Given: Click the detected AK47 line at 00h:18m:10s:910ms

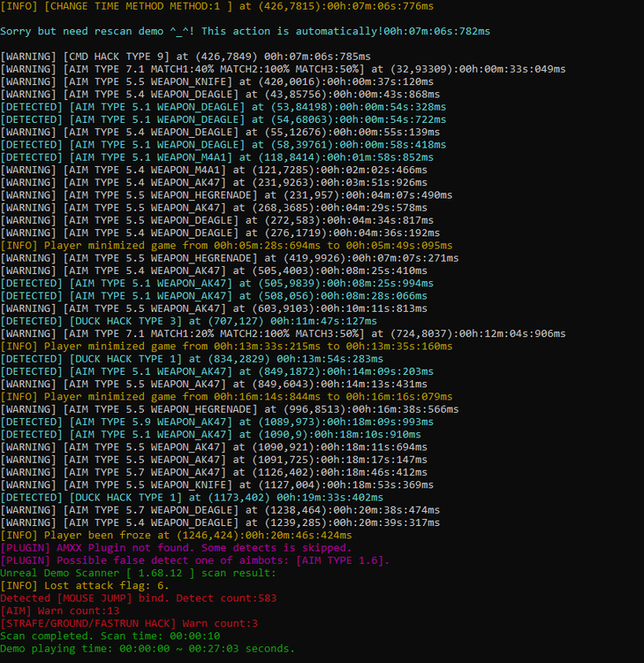Looking at the screenshot, I should pyautogui.click(x=210, y=435).
